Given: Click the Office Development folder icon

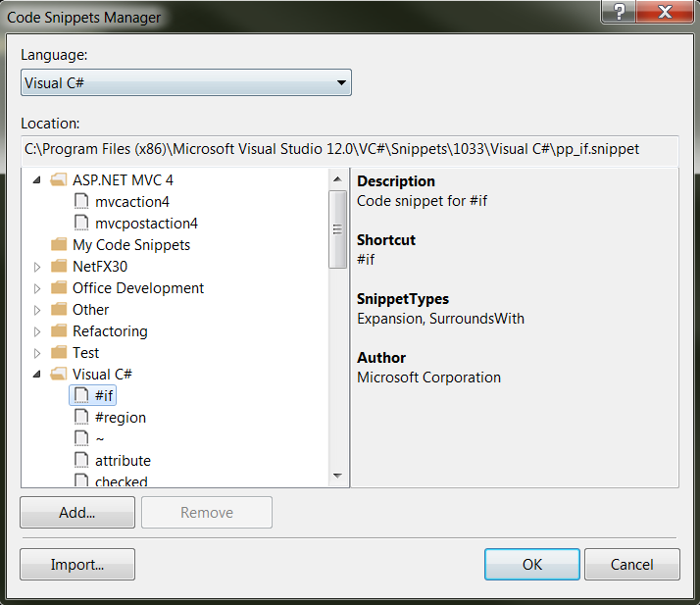Looking at the screenshot, I should point(59,287).
